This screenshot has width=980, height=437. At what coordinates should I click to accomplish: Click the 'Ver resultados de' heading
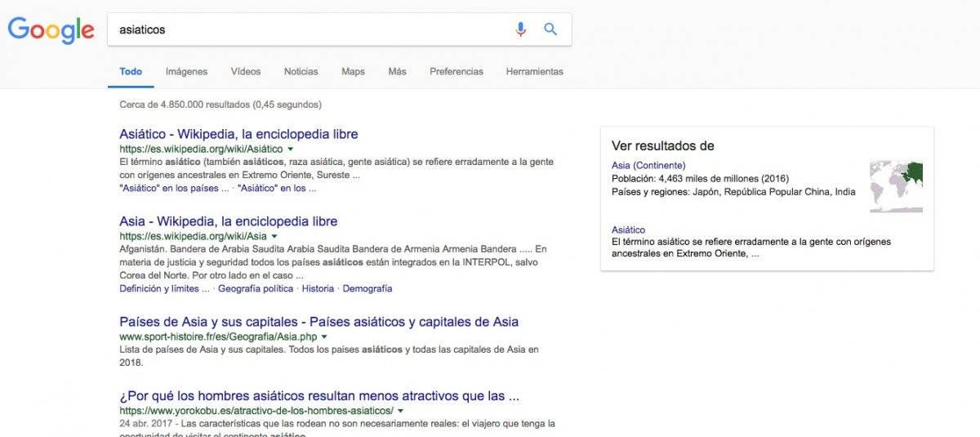[663, 146]
